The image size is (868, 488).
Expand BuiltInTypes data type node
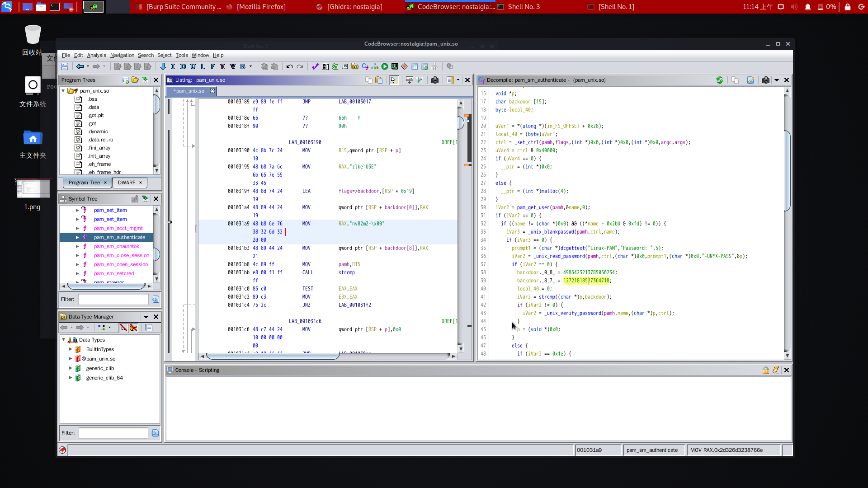pos(71,349)
